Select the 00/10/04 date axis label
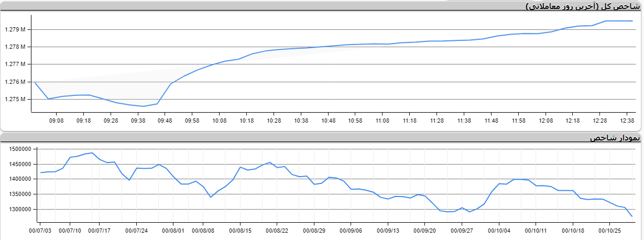The width and height of the screenshot is (644, 240). [x=499, y=230]
